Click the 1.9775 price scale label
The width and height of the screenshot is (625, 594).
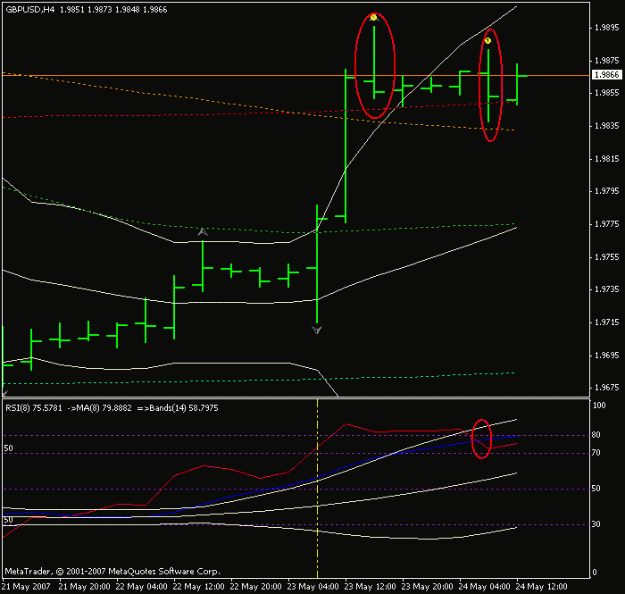click(x=607, y=224)
